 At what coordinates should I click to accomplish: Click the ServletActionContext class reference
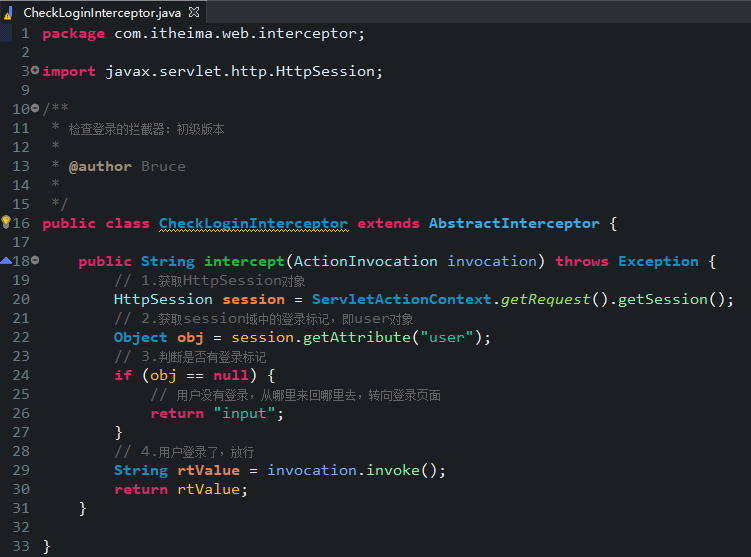[x=401, y=299]
